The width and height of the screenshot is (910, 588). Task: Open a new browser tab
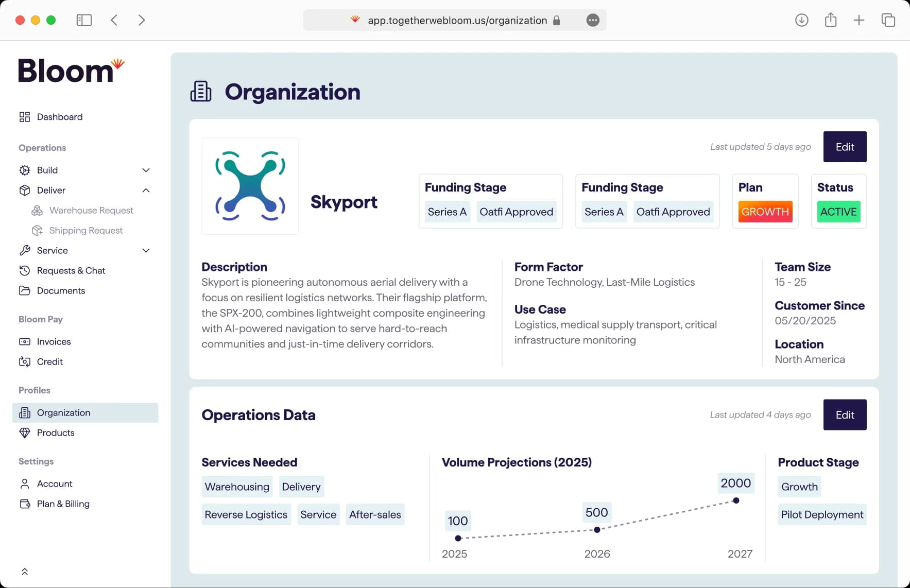pos(859,20)
